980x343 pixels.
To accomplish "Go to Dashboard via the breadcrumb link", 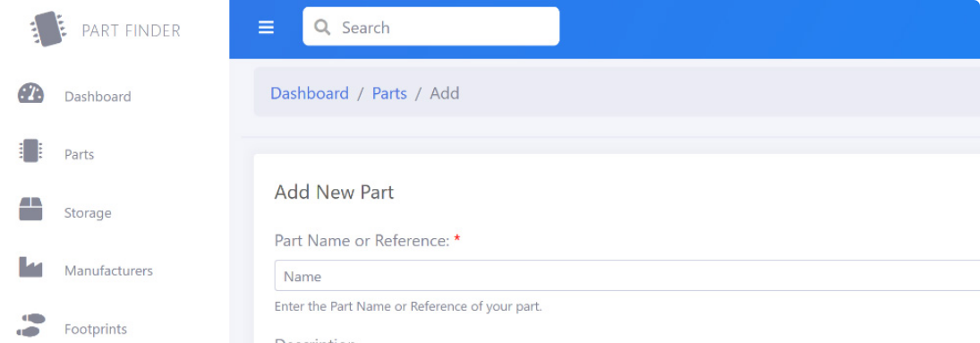I will (310, 93).
